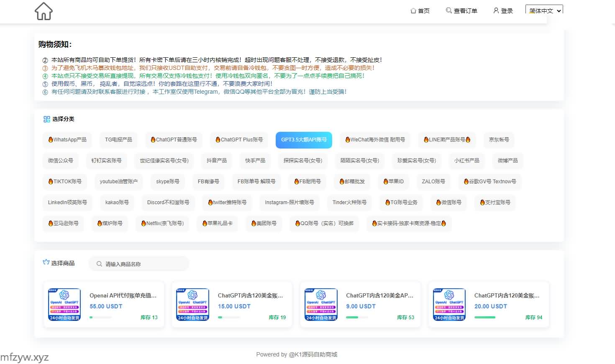Click Openai API代付 product thumbnail image

coord(64,305)
